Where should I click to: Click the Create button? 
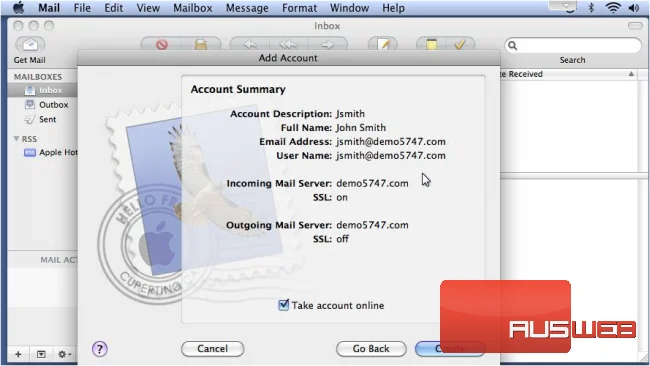pyautogui.click(x=449, y=349)
